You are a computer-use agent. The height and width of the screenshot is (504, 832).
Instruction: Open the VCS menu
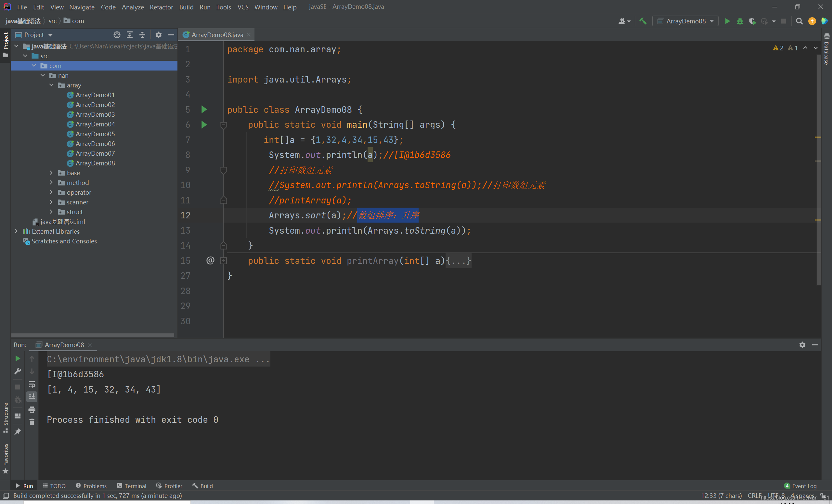point(243,6)
